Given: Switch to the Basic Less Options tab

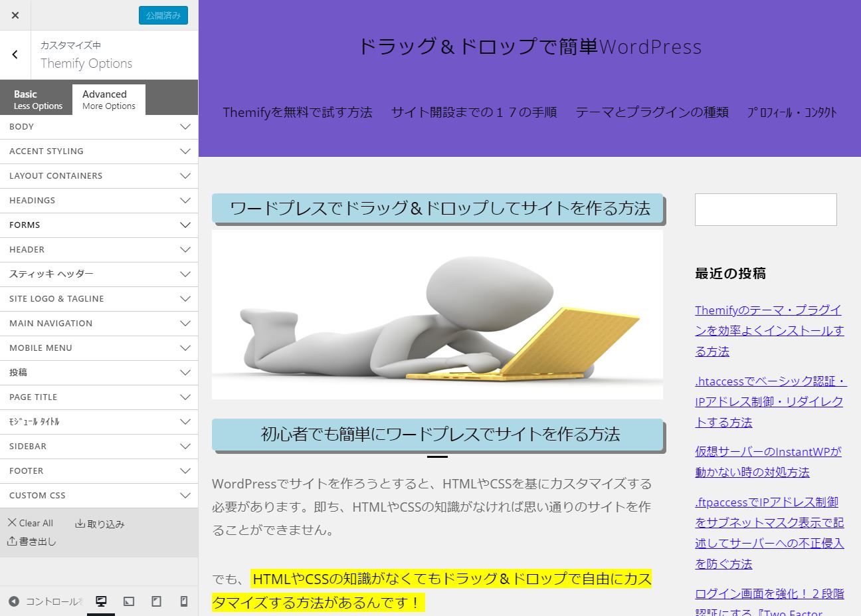Looking at the screenshot, I should pyautogui.click(x=38, y=100).
